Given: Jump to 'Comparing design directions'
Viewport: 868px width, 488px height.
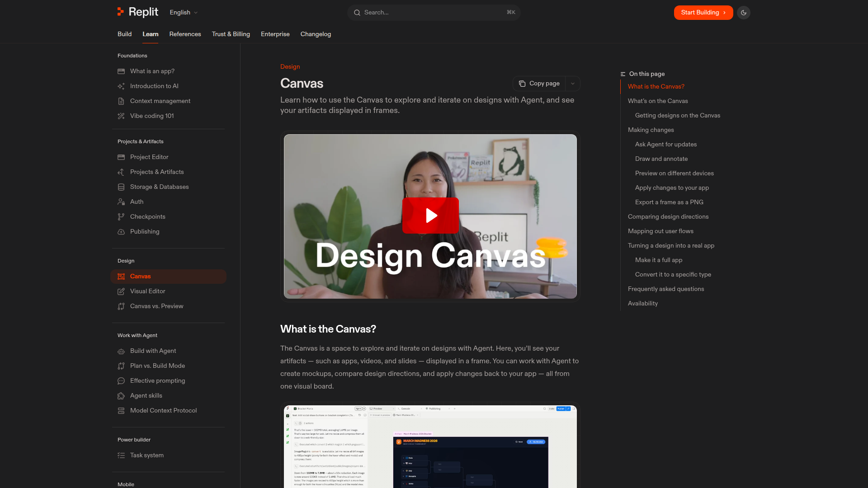Looking at the screenshot, I should pos(668,217).
